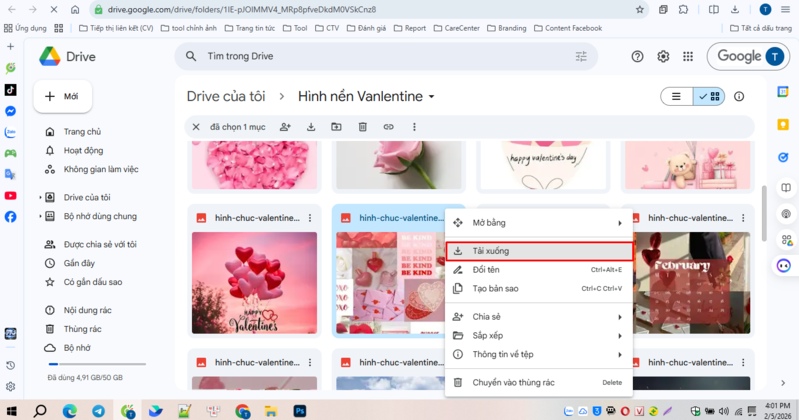Open Google Keep in side panel

783,124
